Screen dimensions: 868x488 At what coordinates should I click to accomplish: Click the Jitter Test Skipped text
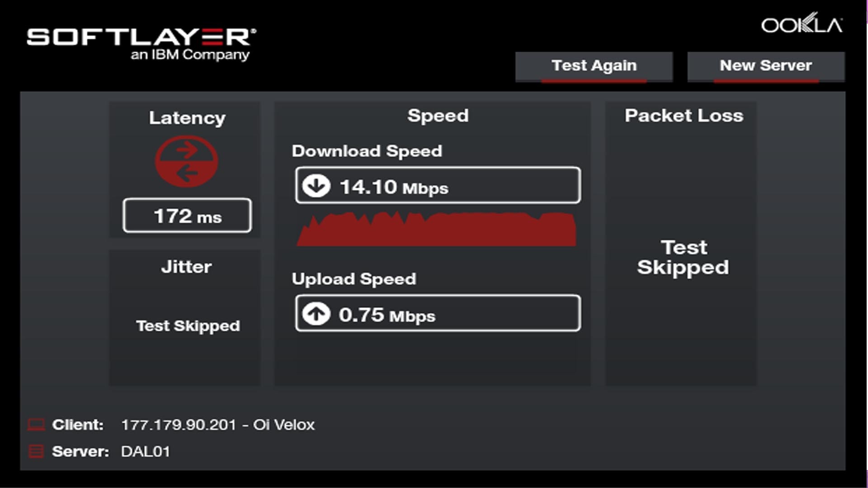[x=188, y=326]
